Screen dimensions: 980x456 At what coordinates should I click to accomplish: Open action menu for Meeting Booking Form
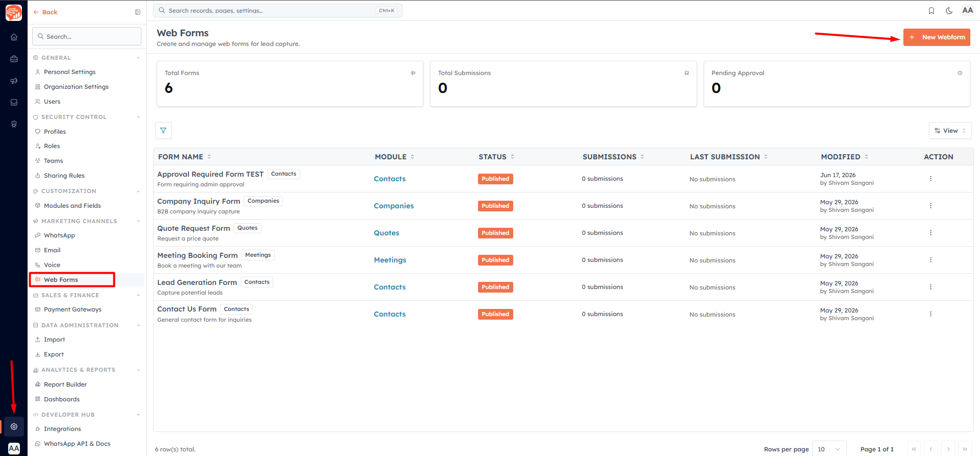click(930, 260)
